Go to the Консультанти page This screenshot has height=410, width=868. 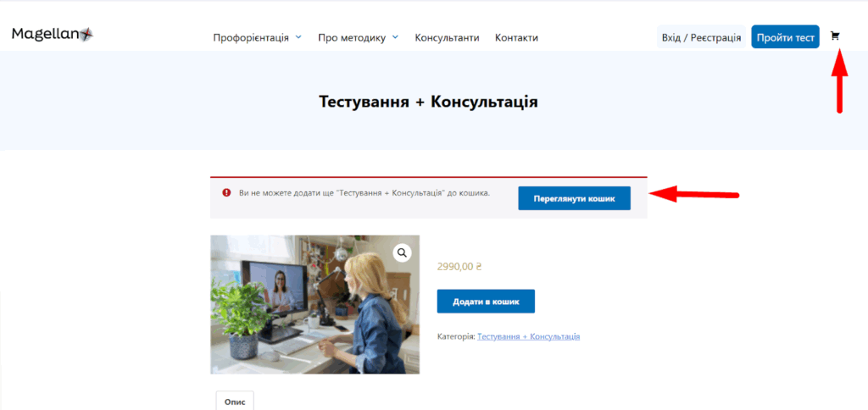447,37
